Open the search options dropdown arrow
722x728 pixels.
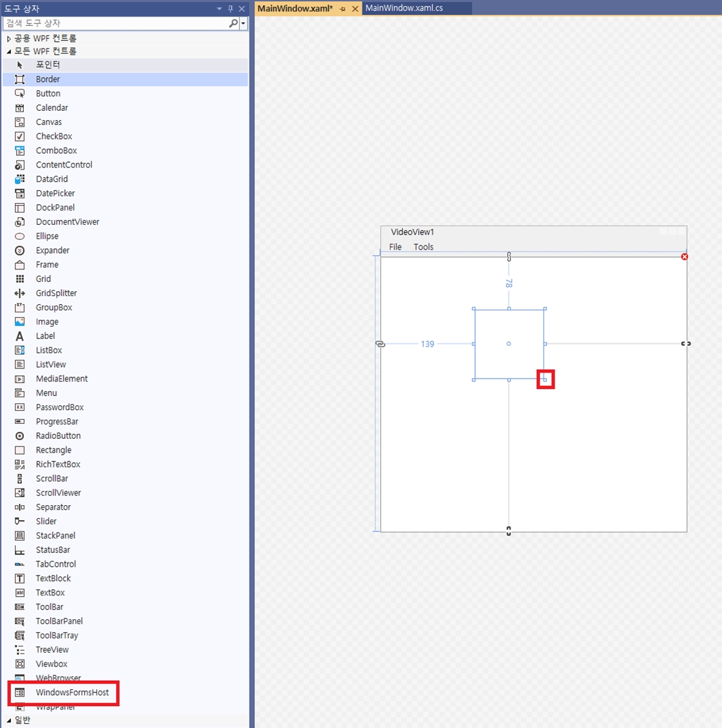click(x=243, y=23)
